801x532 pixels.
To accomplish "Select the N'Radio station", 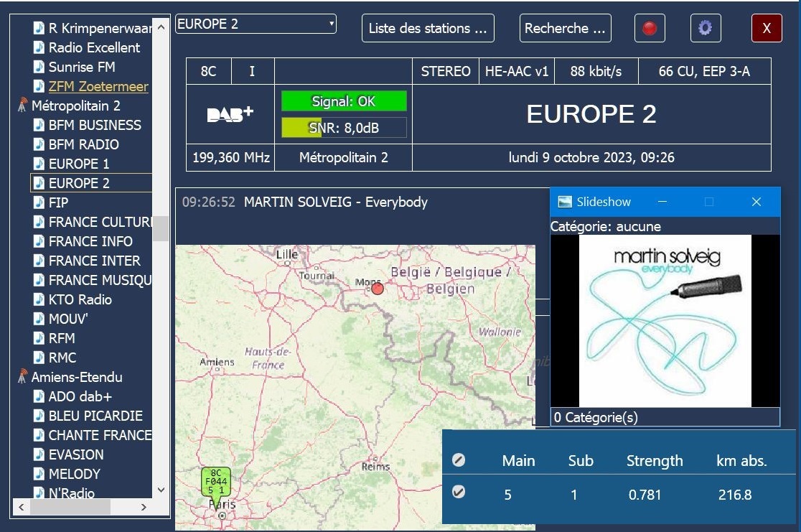I will coord(72,493).
